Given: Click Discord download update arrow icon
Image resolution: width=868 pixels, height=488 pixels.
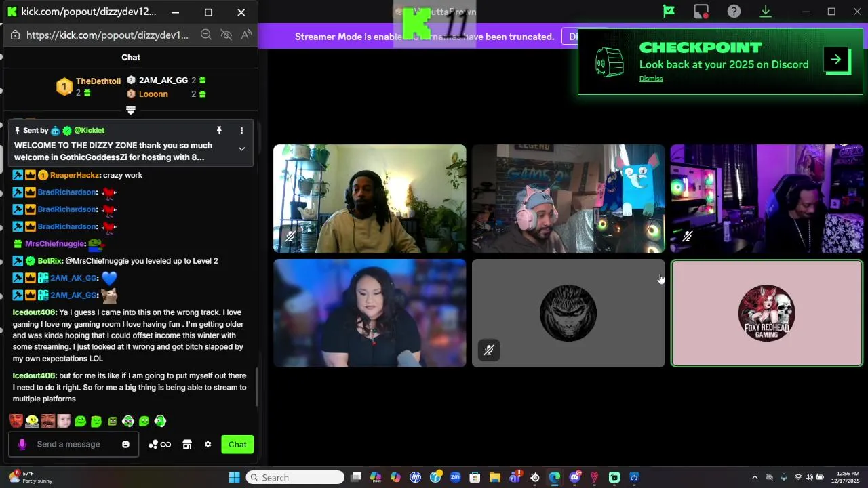Looking at the screenshot, I should pyautogui.click(x=766, y=12).
